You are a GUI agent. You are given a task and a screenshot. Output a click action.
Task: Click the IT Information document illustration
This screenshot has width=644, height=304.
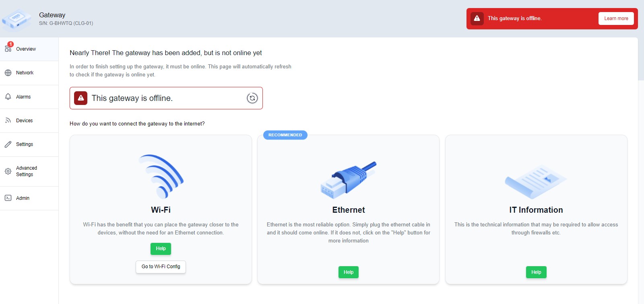pos(536,182)
